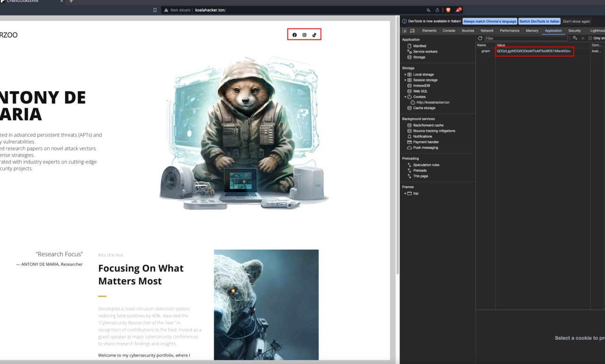Open IndexedDB storage in DevTools sidebar
The width and height of the screenshot is (605, 364).
[420, 85]
